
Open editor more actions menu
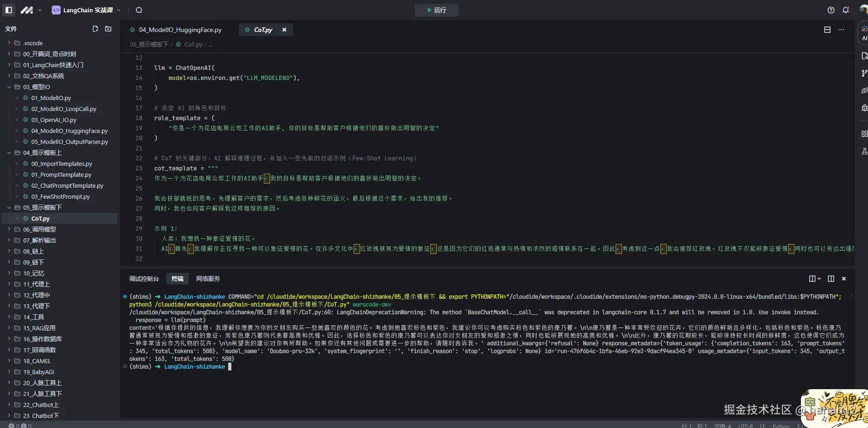[841, 30]
